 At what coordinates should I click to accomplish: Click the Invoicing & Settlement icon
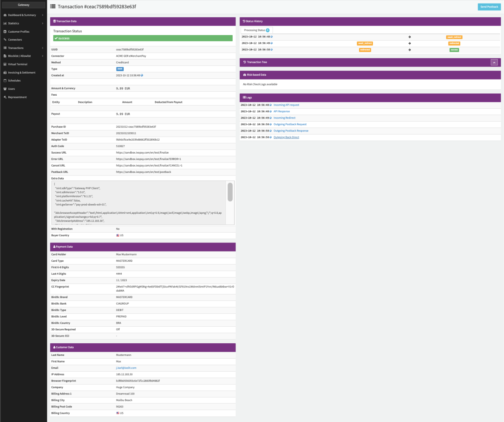5,72
